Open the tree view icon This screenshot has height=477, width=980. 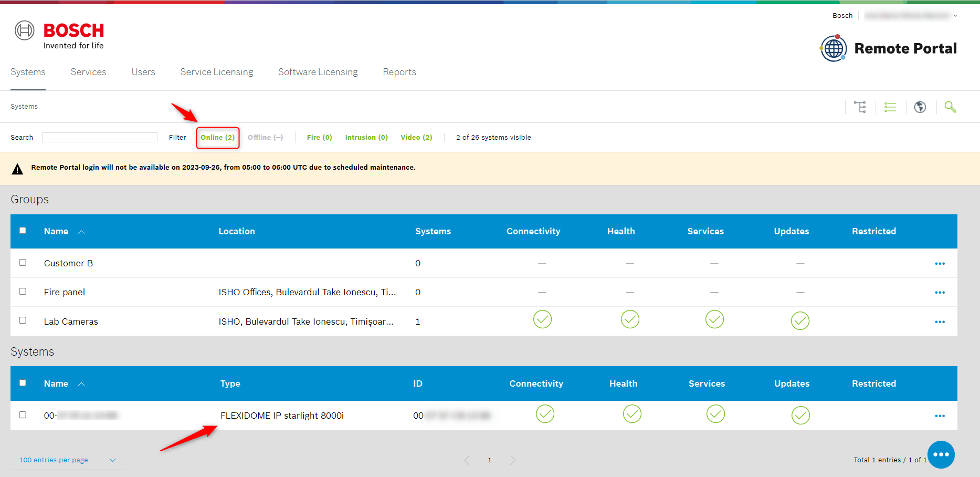click(x=860, y=107)
